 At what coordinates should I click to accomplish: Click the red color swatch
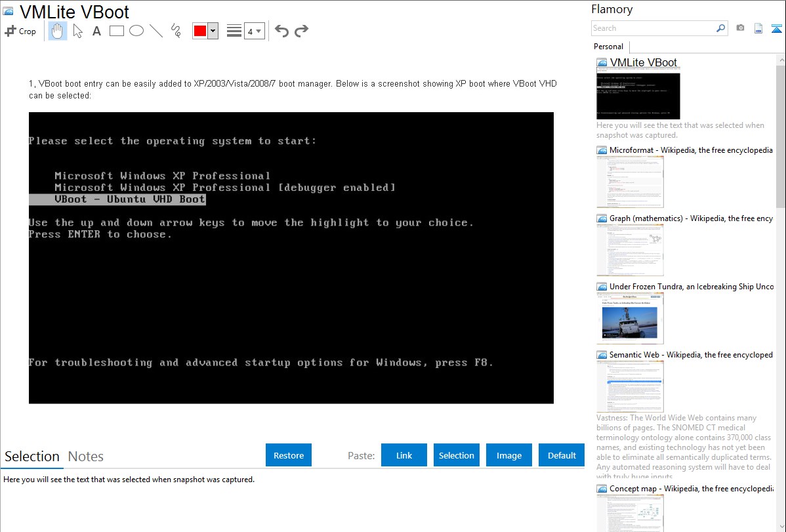tap(200, 31)
